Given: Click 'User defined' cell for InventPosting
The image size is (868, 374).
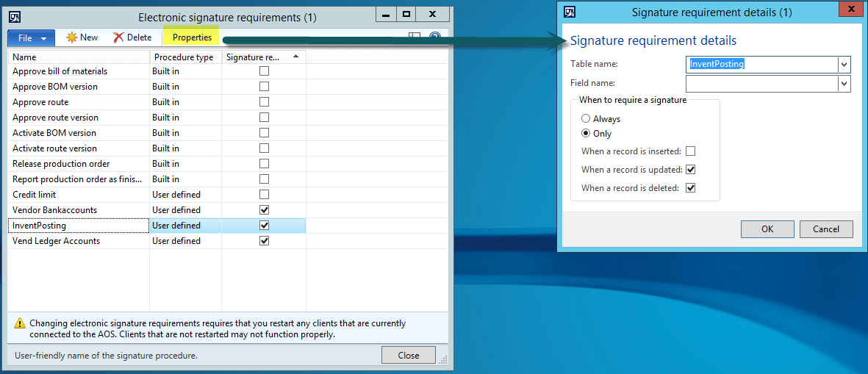Looking at the screenshot, I should (186, 226).
